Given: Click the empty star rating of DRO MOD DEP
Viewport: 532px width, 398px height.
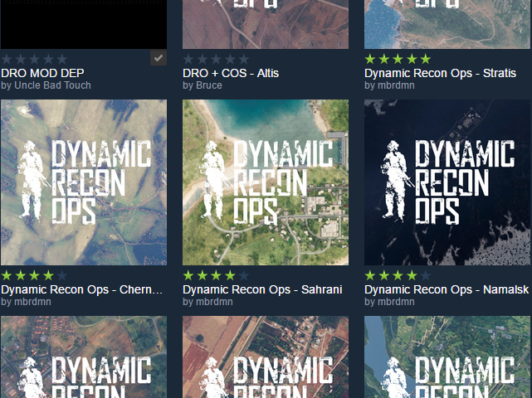Looking at the screenshot, I should tap(34, 59).
